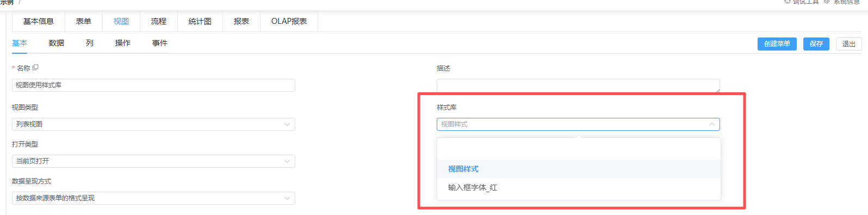Image resolution: width=868 pixels, height=215 pixels.
Task: Open the 基本信息 tab
Action: tap(39, 21)
